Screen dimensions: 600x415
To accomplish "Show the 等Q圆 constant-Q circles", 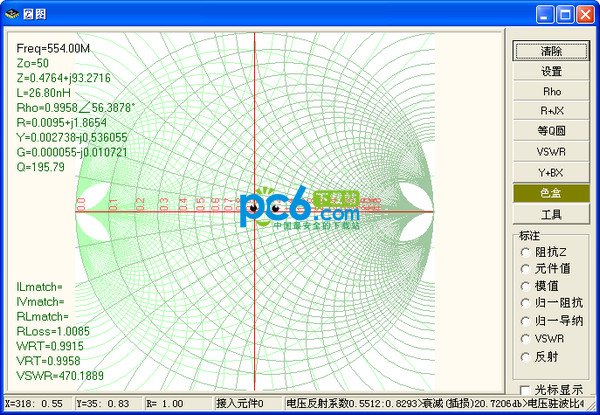I will point(551,131).
